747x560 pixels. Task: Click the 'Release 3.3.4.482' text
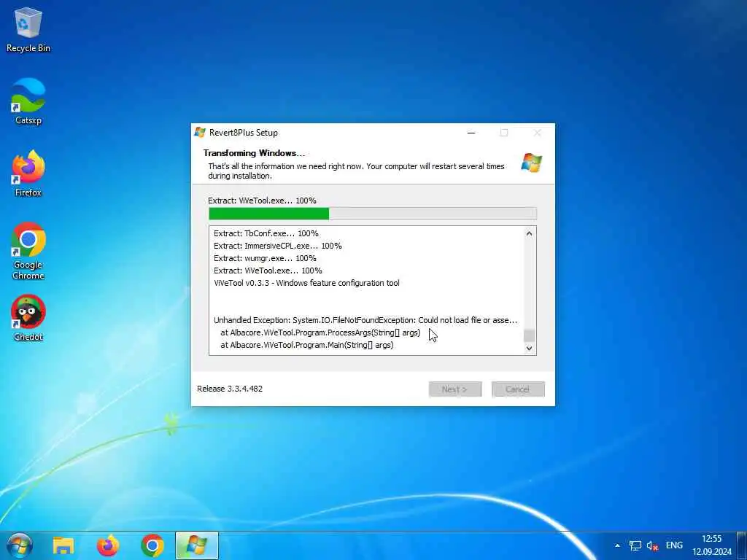pos(230,389)
